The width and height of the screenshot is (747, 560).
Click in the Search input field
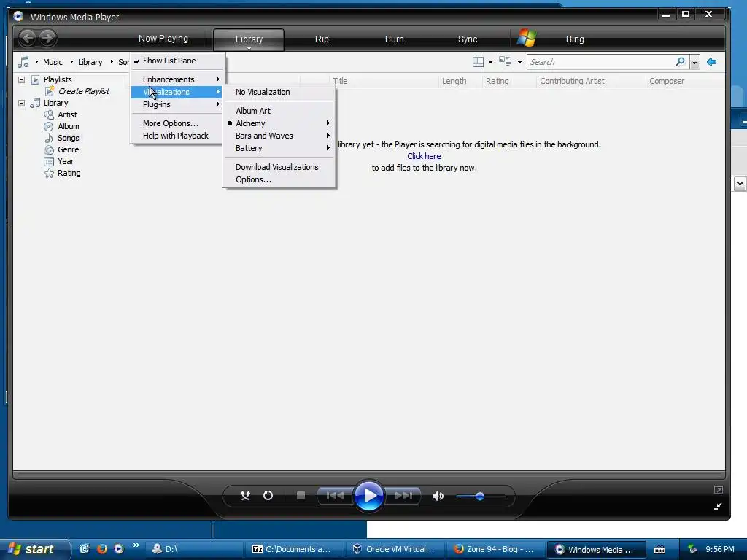(600, 62)
